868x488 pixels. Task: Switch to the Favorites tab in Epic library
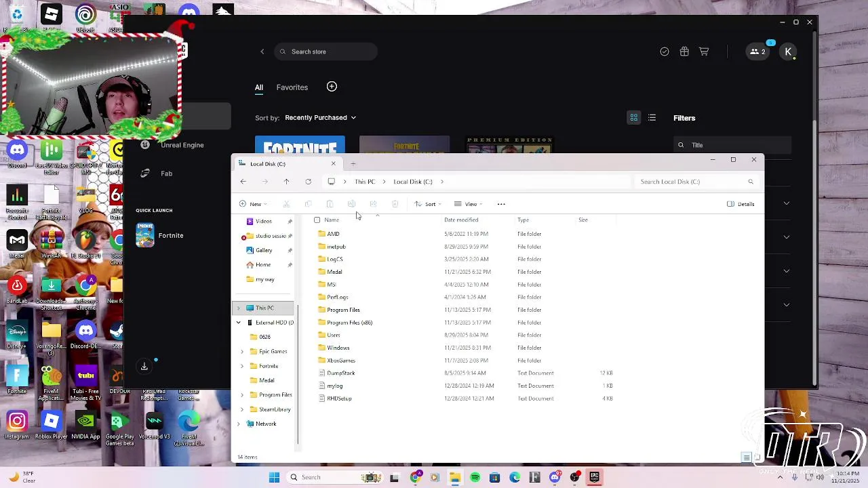tap(292, 87)
